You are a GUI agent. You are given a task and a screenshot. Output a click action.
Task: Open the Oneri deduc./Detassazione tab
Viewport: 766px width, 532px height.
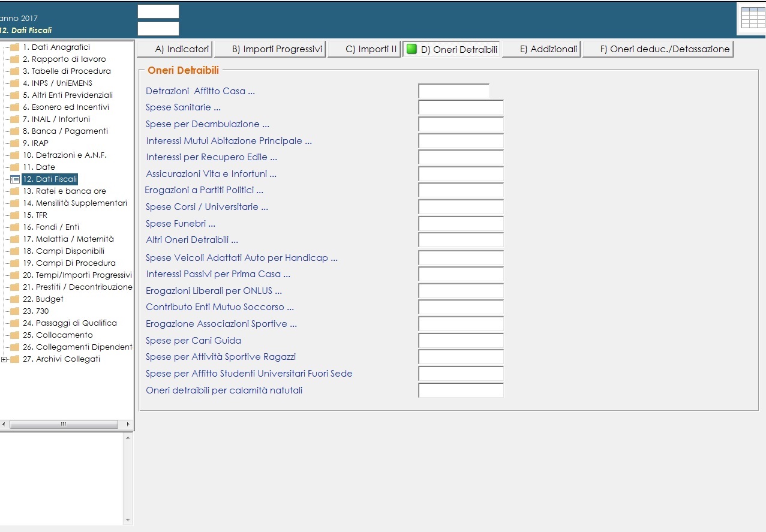point(658,49)
